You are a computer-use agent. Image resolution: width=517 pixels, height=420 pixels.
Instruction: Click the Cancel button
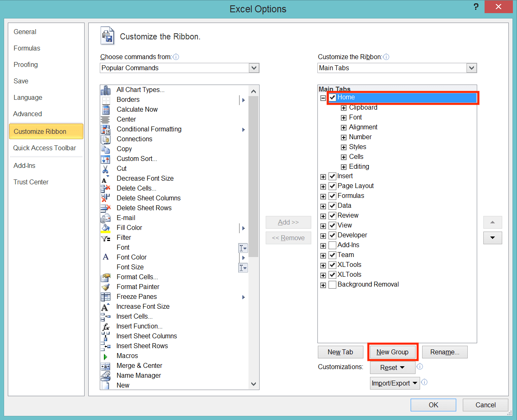pyautogui.click(x=485, y=405)
